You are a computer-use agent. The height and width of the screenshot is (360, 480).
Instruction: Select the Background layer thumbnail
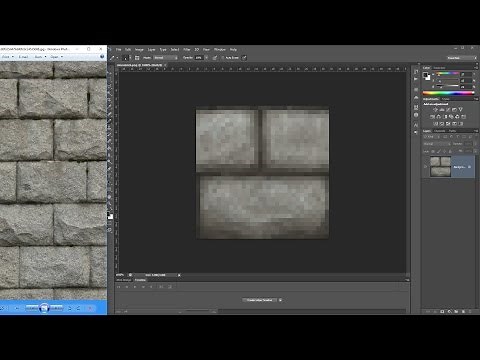click(440, 166)
